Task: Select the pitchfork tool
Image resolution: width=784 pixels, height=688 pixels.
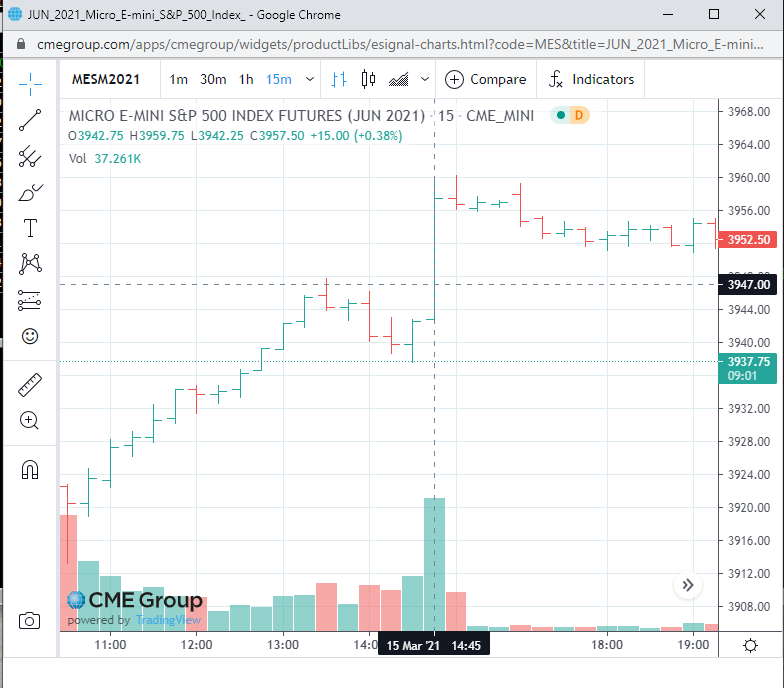Action: (30, 156)
